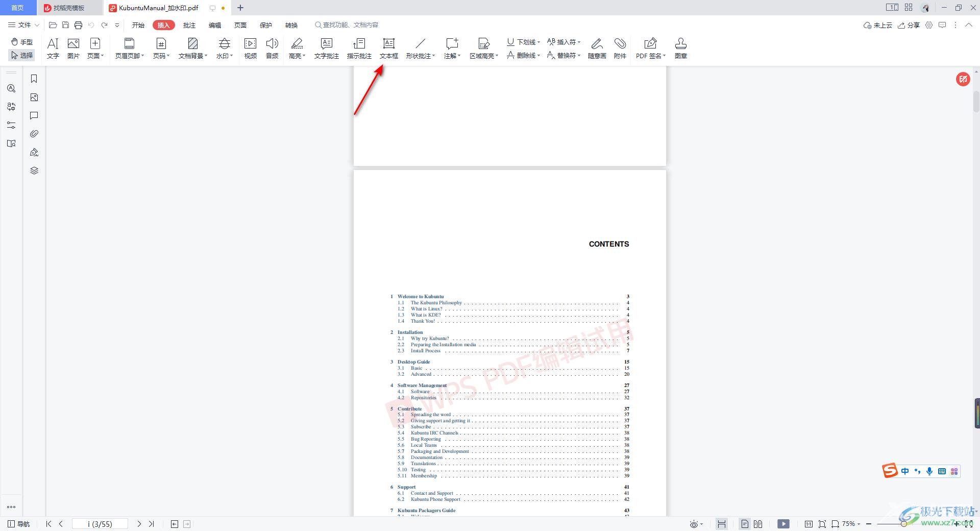980x531 pixels.
Task: Enter fullscreen mode icon at bottom right
Action: [968, 524]
